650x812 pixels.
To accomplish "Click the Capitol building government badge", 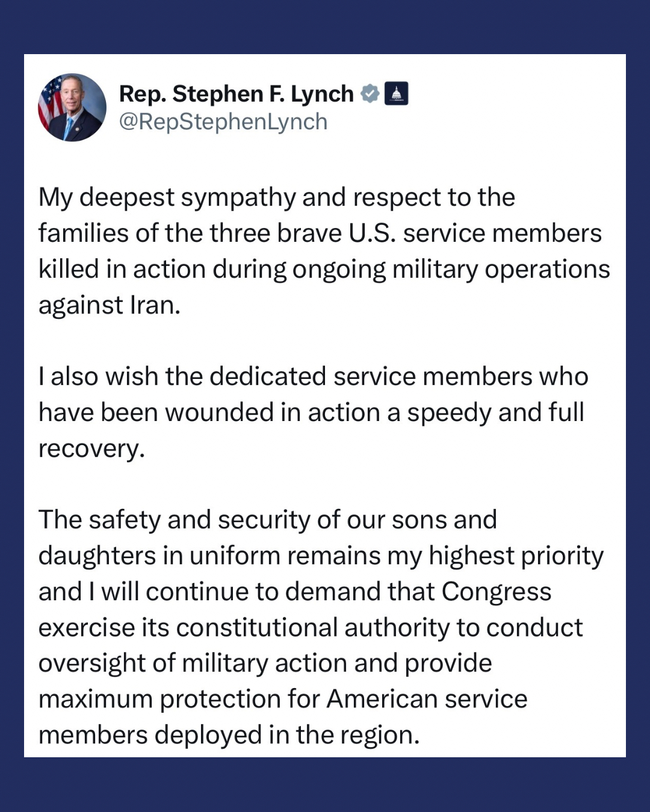I will click(x=396, y=94).
